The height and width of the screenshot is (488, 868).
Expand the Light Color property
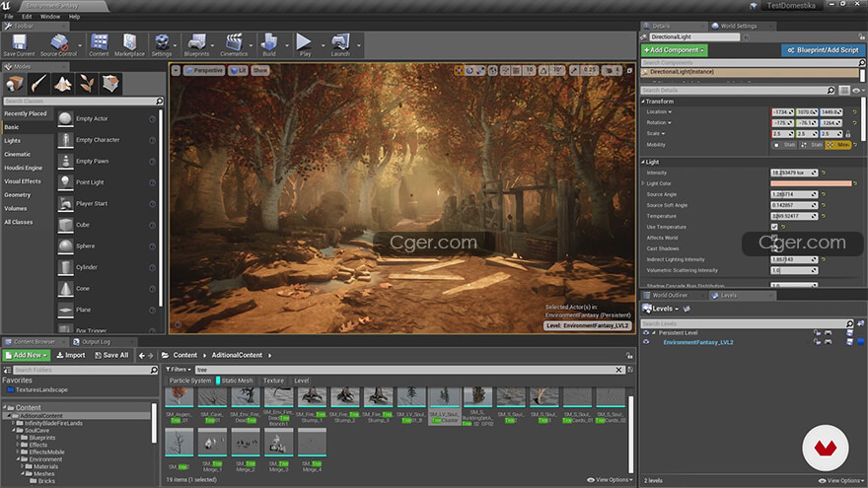pos(643,183)
